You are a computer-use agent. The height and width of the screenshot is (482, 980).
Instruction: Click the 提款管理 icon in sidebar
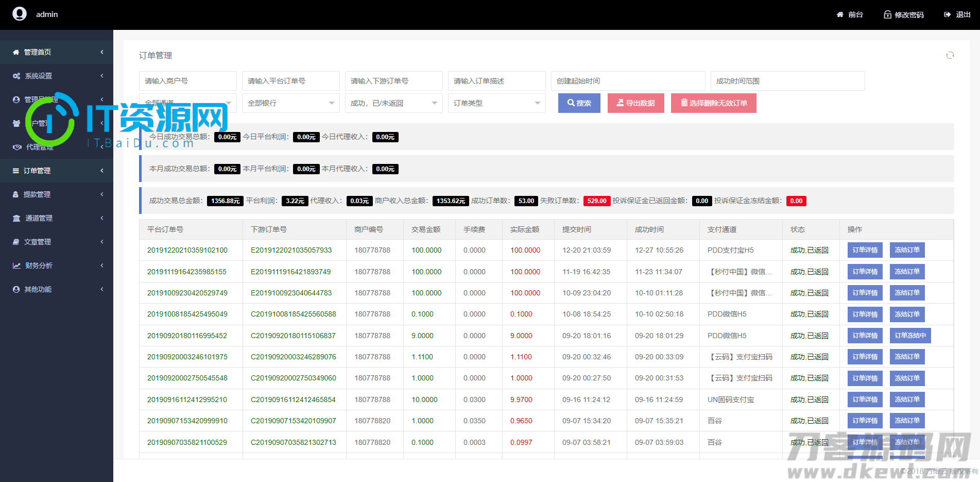click(16, 194)
